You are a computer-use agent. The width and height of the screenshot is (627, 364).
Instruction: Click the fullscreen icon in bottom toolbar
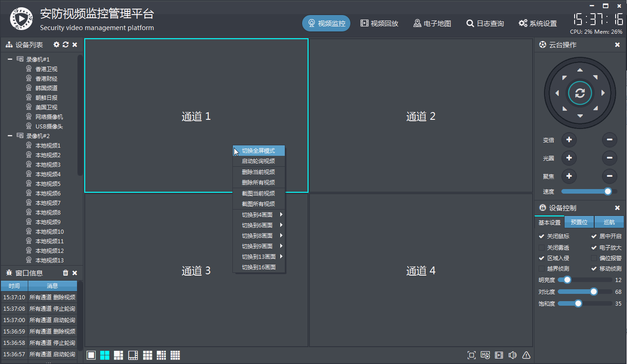pyautogui.click(x=472, y=355)
